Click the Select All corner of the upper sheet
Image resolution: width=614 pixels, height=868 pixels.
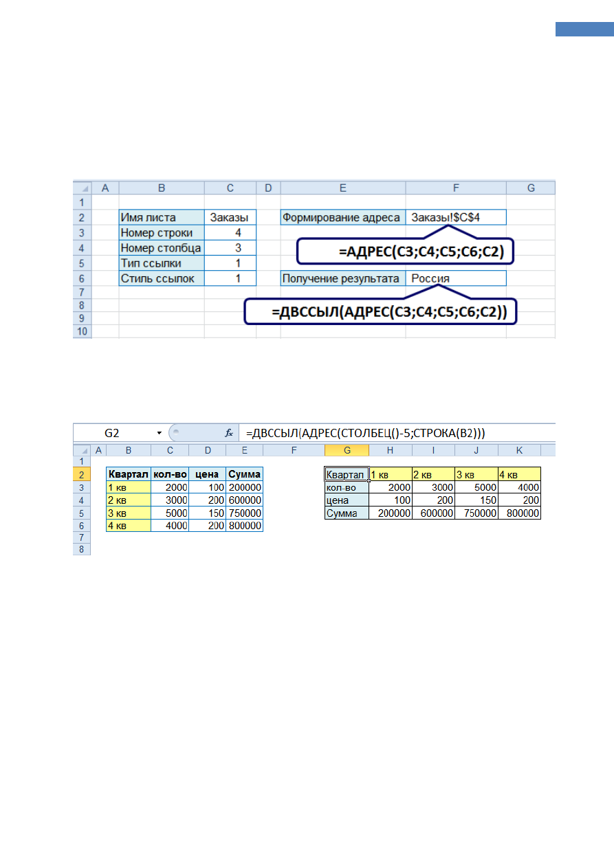click(x=83, y=187)
